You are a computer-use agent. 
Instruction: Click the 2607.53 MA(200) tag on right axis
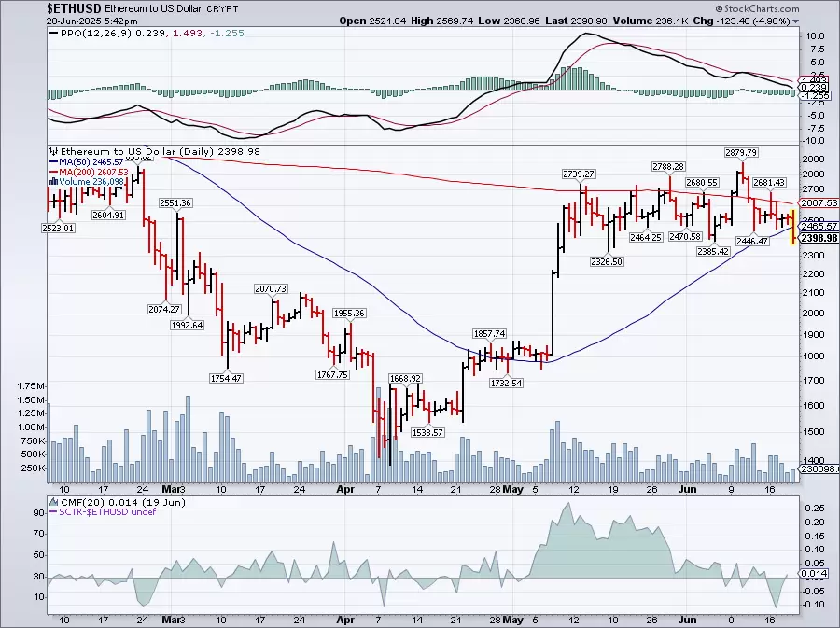(819, 203)
